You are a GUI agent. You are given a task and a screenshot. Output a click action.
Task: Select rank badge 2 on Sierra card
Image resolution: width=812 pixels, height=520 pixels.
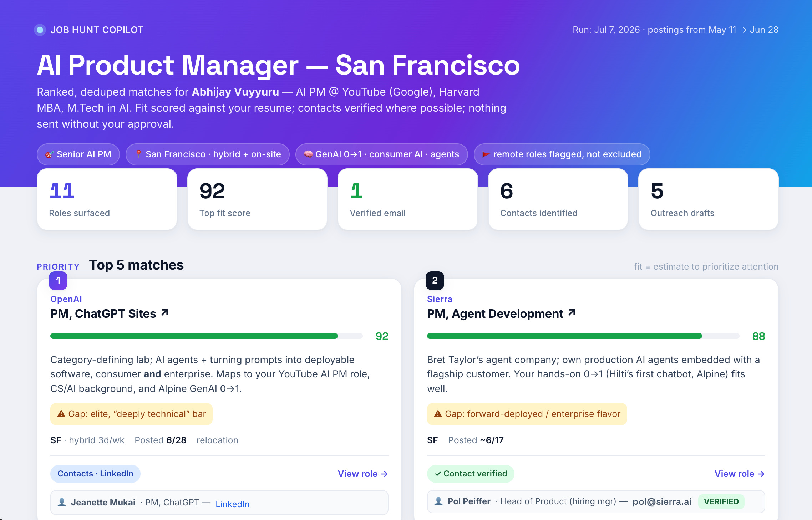435,281
